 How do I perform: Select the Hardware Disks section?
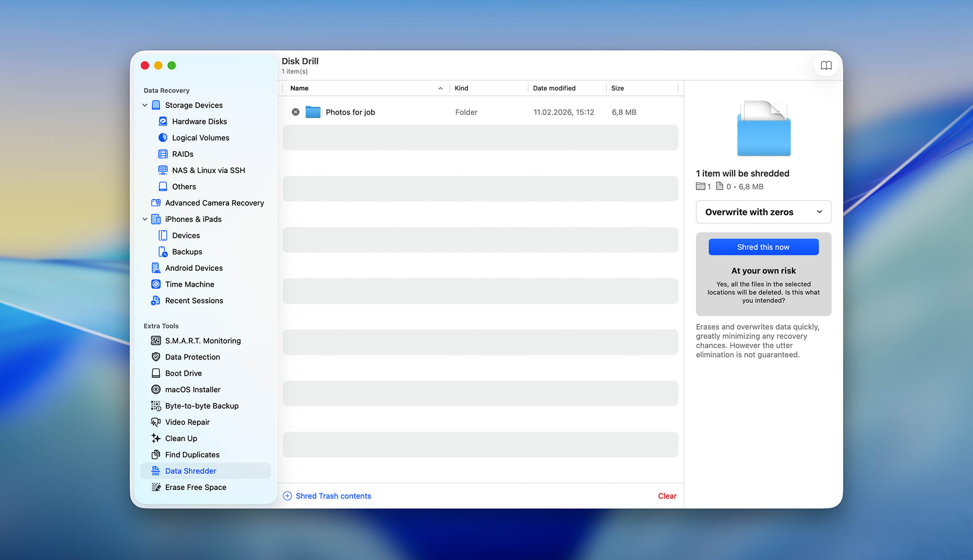click(199, 121)
